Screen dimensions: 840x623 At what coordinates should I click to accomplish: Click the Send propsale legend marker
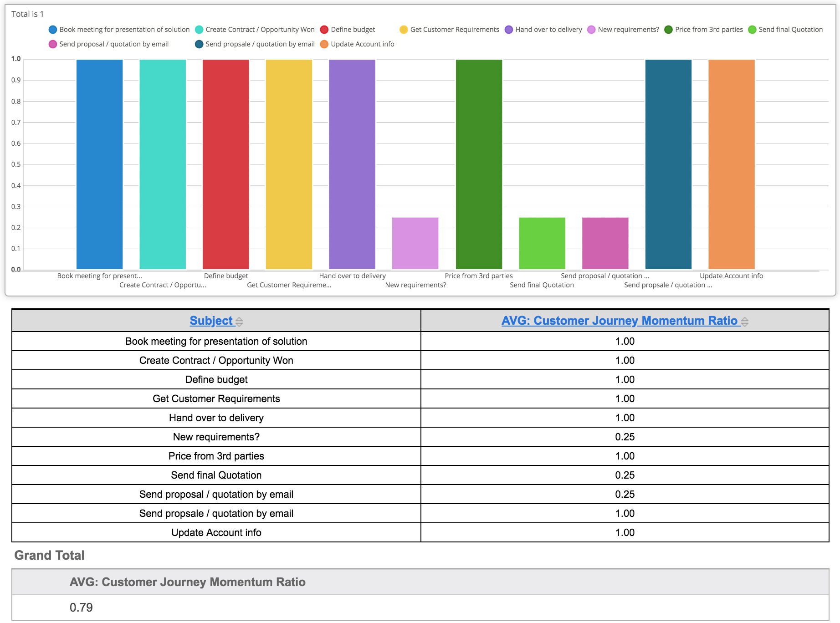[x=199, y=44]
